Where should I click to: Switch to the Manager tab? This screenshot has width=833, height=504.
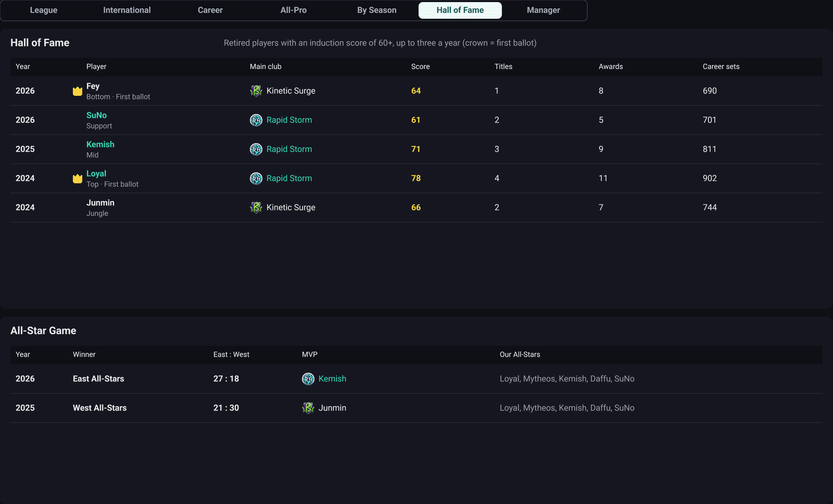tap(544, 10)
